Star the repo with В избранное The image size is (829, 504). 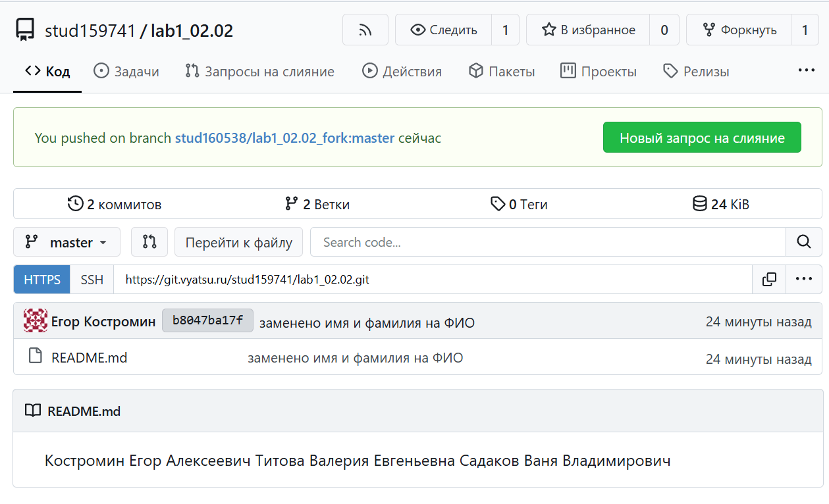588,30
